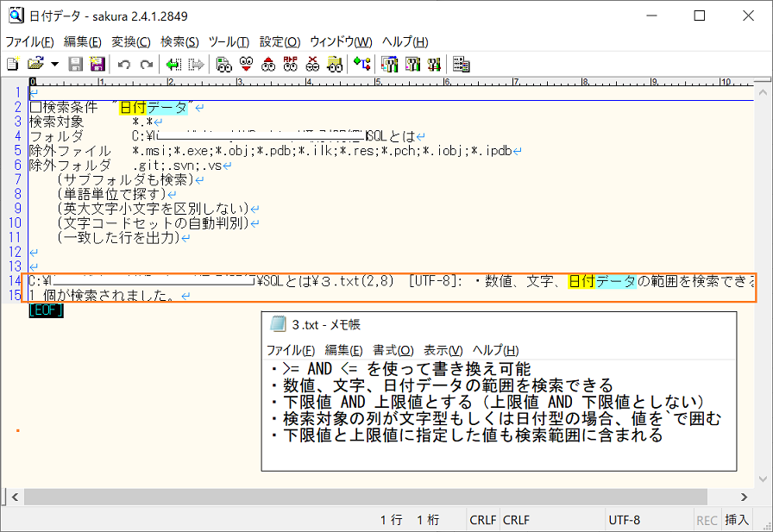
Task: Click the REC indicator in status bar
Action: 707,520
